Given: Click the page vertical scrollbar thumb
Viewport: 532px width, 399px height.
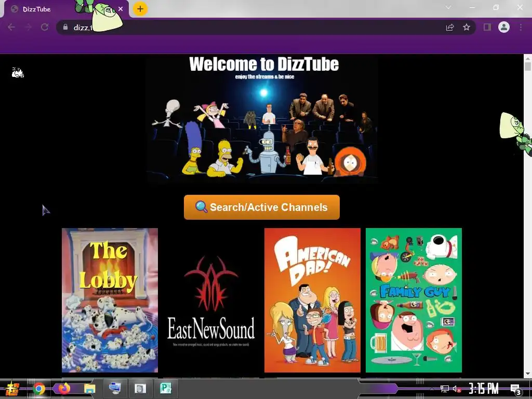Looking at the screenshot, I should pyautogui.click(x=528, y=66).
